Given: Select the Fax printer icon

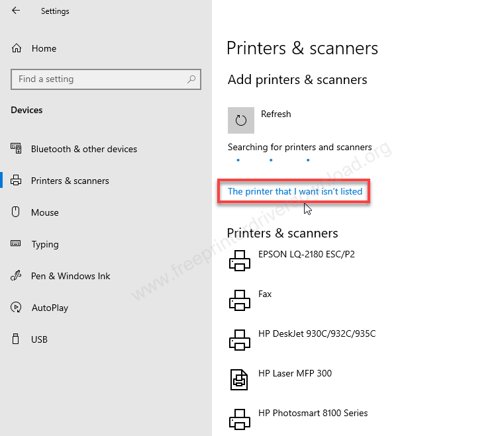Looking at the screenshot, I should [239, 300].
